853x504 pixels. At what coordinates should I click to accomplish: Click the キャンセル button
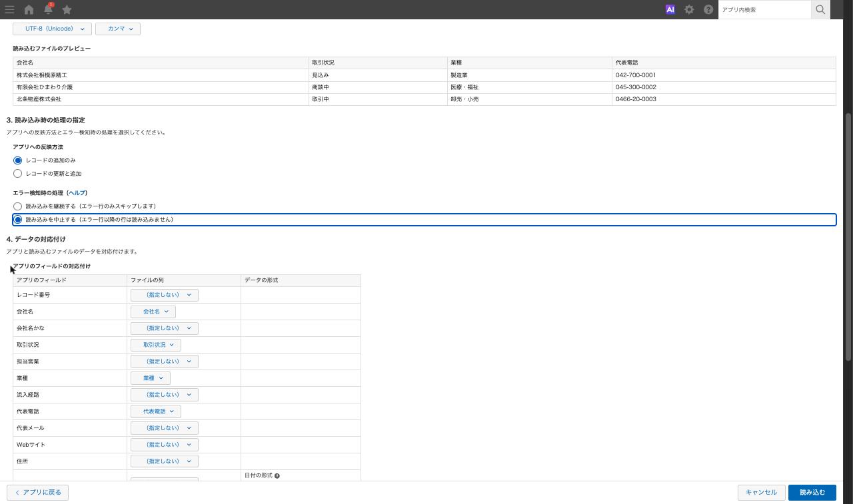pos(761,493)
